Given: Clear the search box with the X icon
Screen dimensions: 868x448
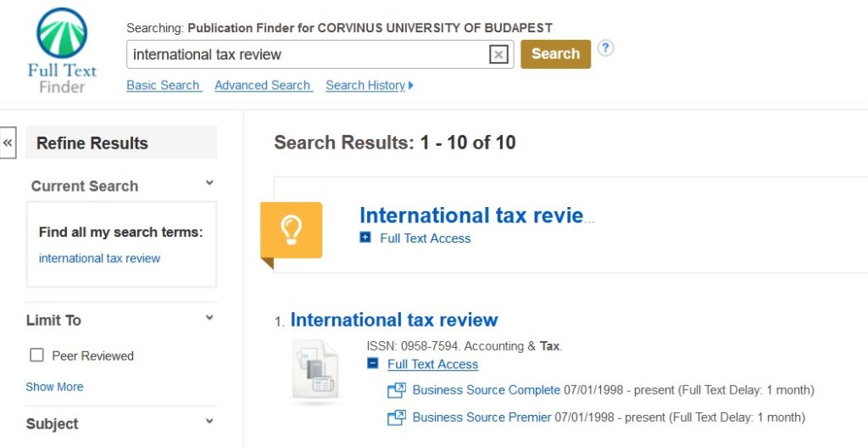Looking at the screenshot, I should (498, 54).
